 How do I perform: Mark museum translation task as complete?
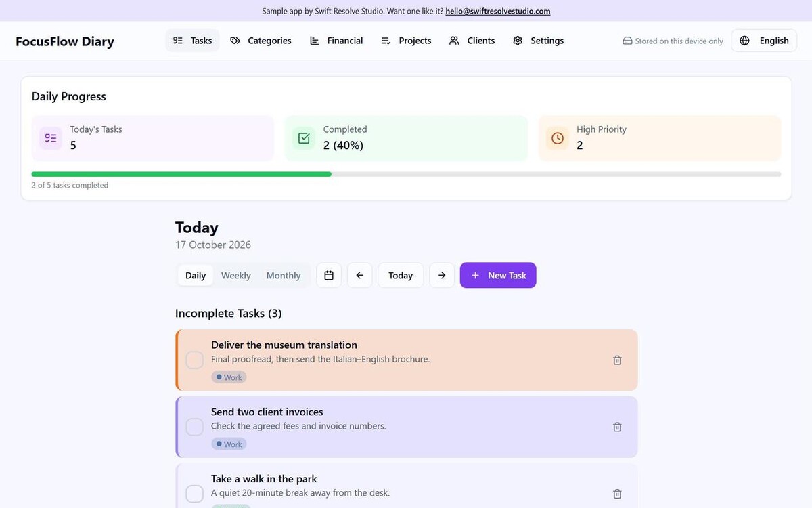(195, 360)
